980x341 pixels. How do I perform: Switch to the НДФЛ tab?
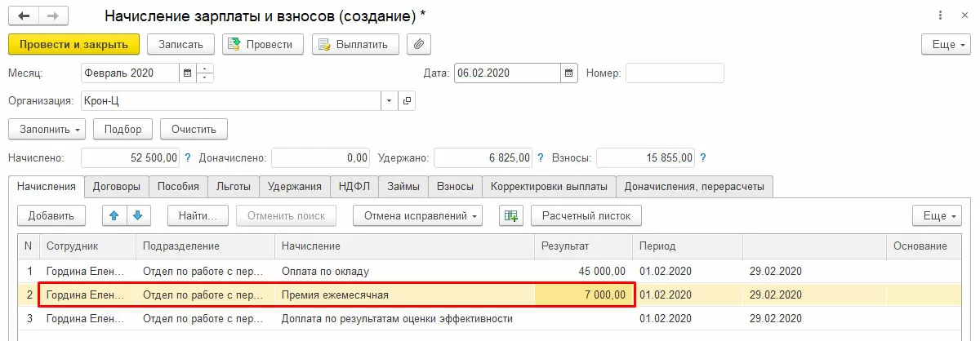tap(354, 187)
